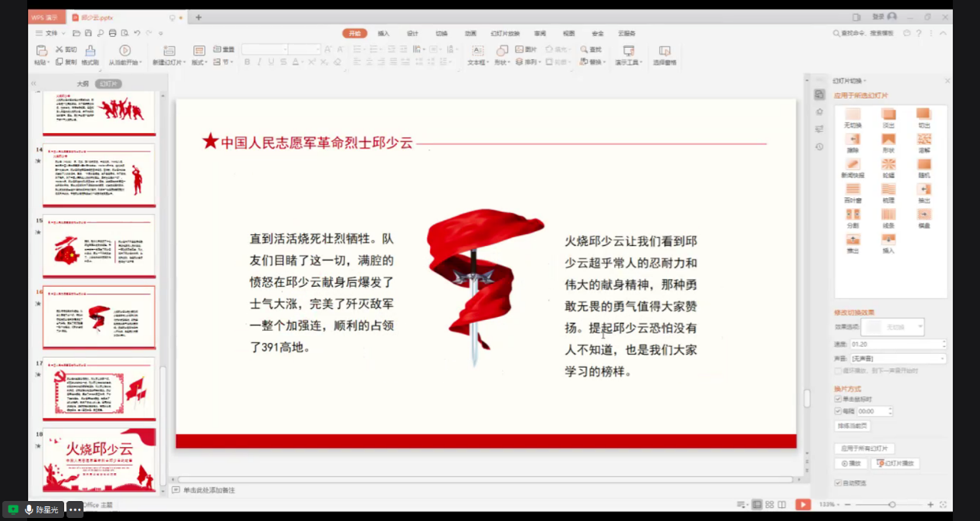Click the red slideshow play button in status bar
Viewport: 980px width, 521px height.
pyautogui.click(x=803, y=505)
